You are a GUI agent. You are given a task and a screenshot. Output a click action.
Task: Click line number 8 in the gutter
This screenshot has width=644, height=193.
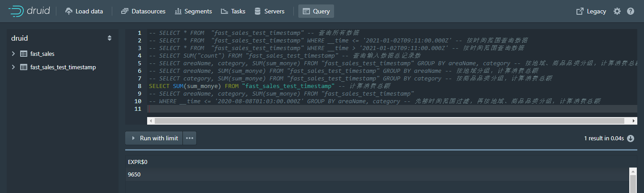pyautogui.click(x=140, y=86)
